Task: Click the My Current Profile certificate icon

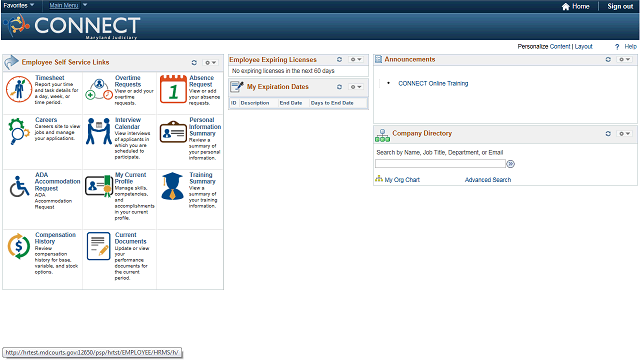Action: [99, 186]
